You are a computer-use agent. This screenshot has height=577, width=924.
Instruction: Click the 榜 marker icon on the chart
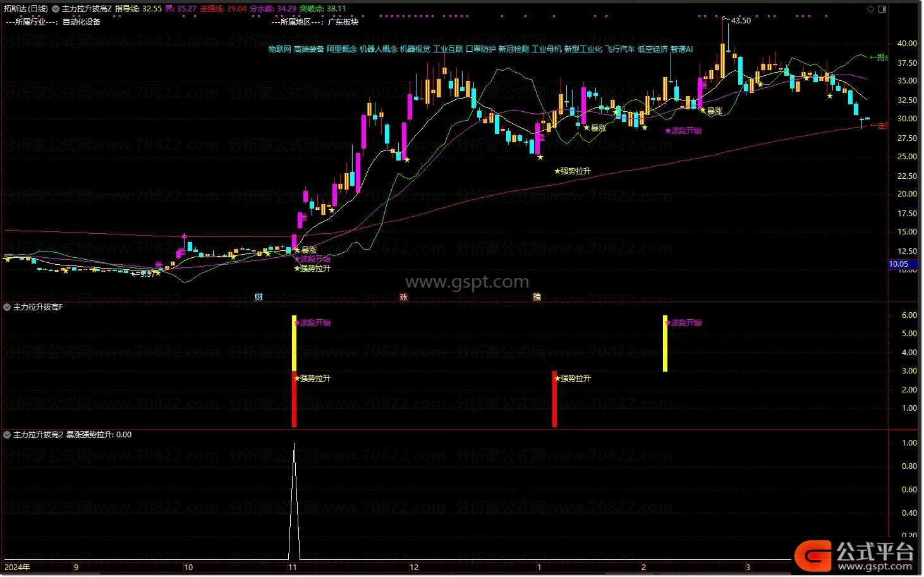pyautogui.click(x=537, y=297)
